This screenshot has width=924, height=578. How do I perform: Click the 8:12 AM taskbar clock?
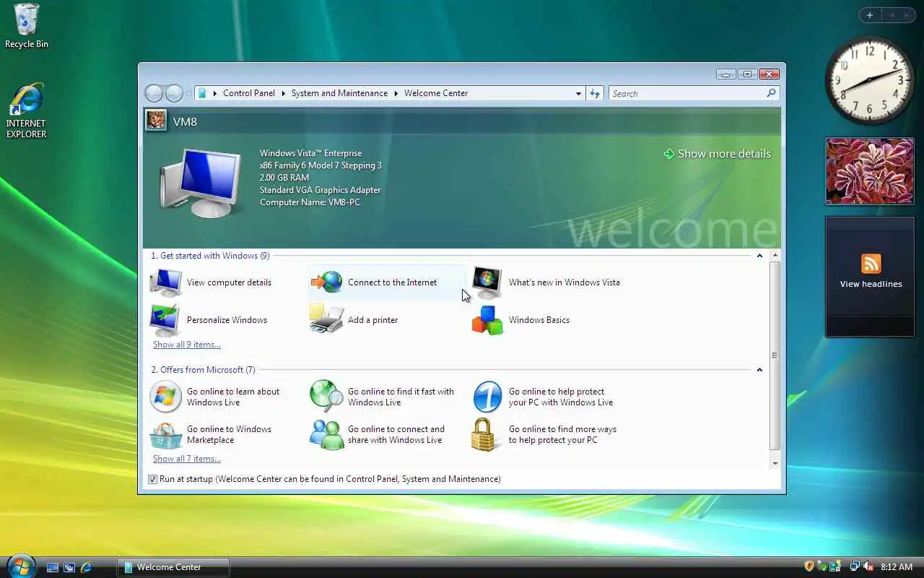pos(897,567)
